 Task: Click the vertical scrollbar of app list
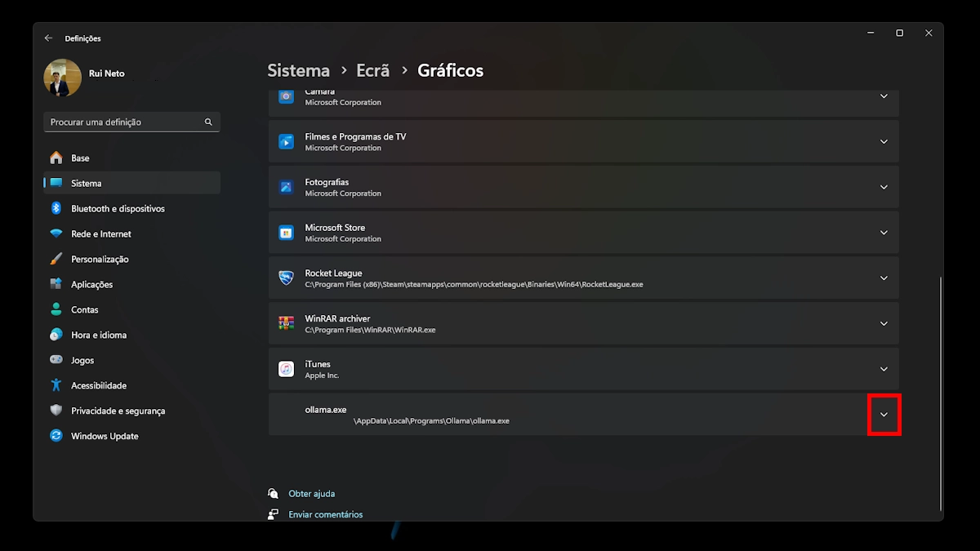point(941,392)
